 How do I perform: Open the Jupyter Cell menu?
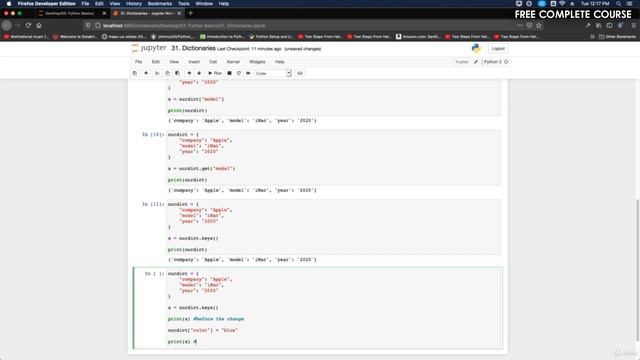[x=213, y=62]
